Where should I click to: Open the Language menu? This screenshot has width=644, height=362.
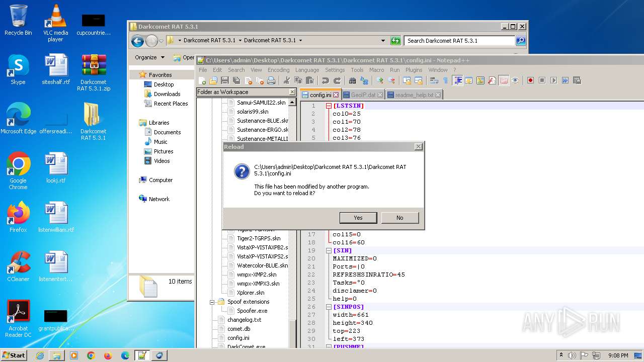click(307, 70)
